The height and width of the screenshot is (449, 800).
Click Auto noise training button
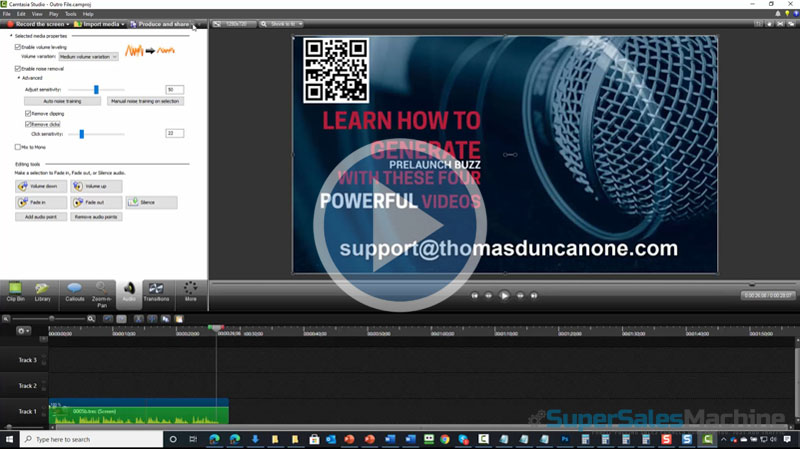(x=61, y=101)
